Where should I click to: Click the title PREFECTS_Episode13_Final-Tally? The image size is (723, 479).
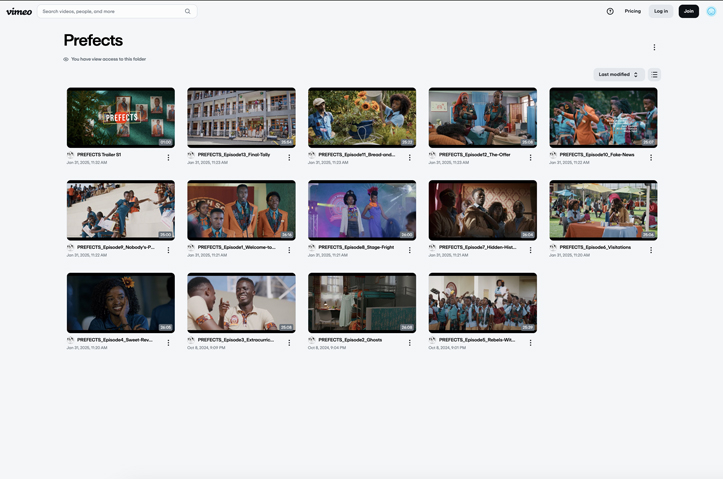[x=234, y=155]
